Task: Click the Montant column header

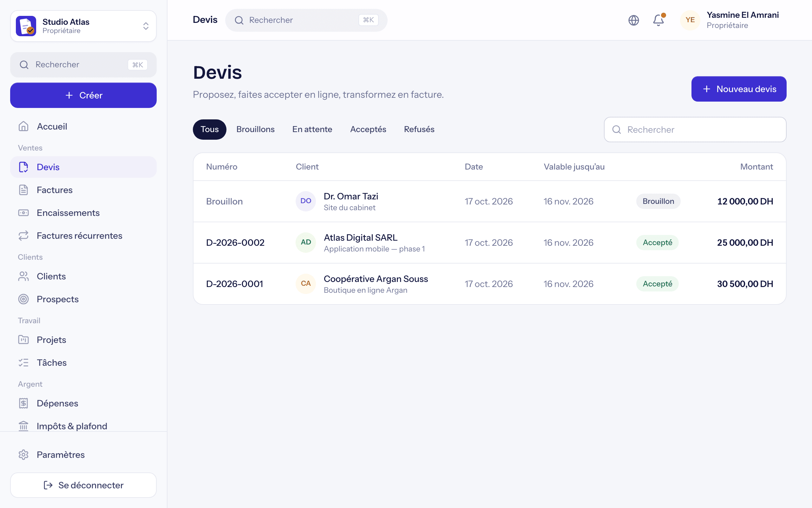Action: [756, 167]
